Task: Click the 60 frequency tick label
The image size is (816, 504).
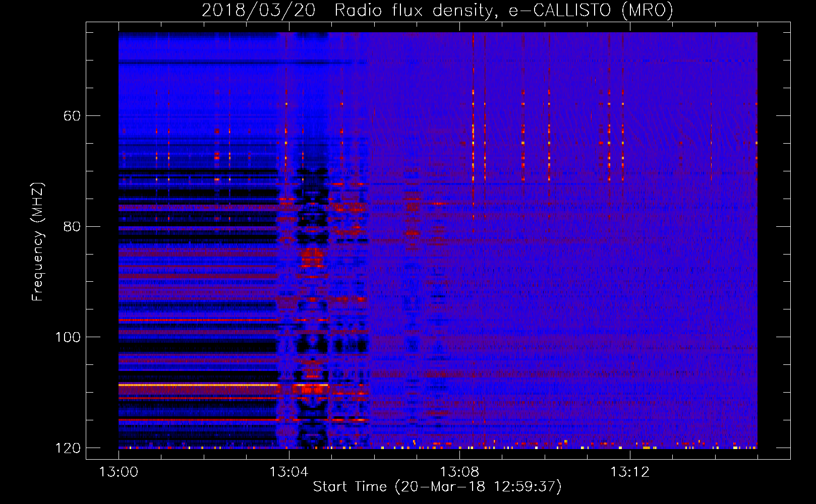Action: point(72,116)
